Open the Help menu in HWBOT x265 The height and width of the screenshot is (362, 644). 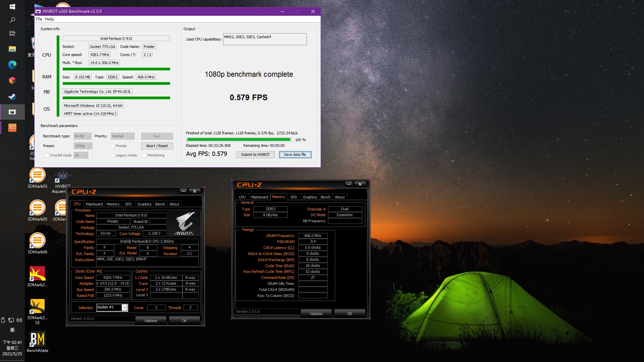pos(49,19)
